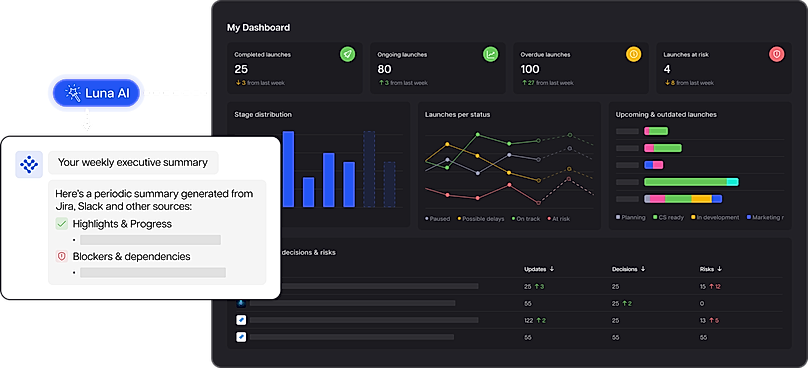
Task: Click the yellow In development segment in the bottom bar
Action: coord(701,198)
